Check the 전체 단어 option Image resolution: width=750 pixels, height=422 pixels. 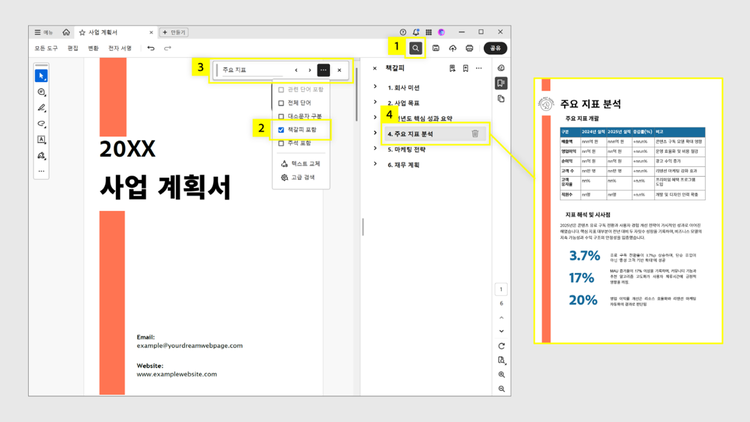[281, 103]
